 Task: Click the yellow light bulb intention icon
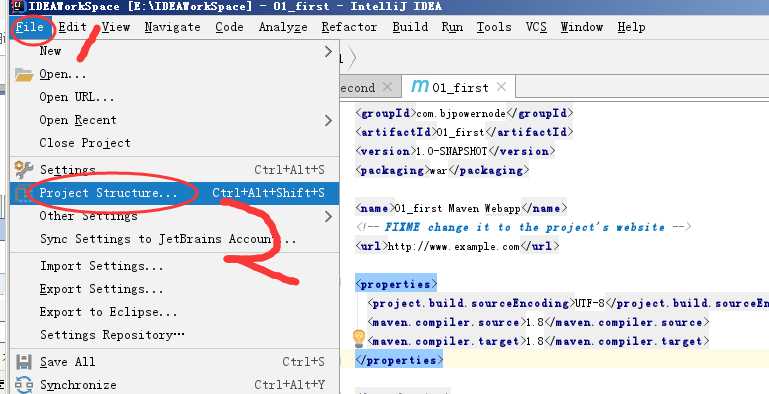tap(359, 339)
